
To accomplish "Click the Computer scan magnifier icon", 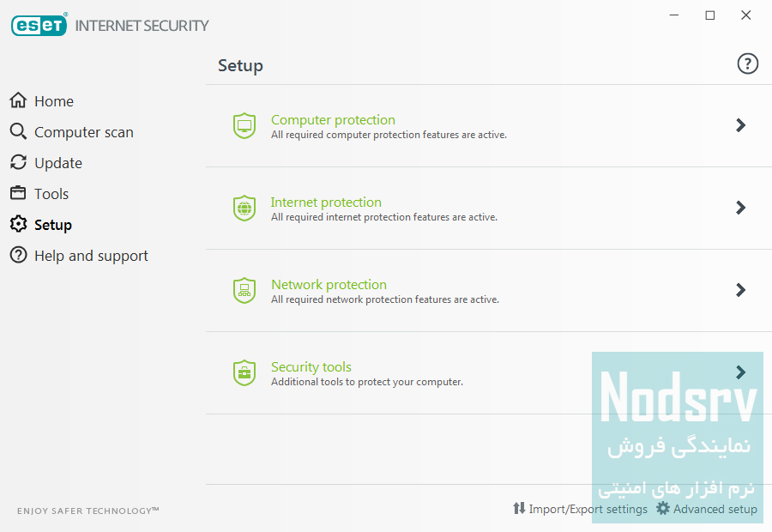I will pyautogui.click(x=18, y=131).
